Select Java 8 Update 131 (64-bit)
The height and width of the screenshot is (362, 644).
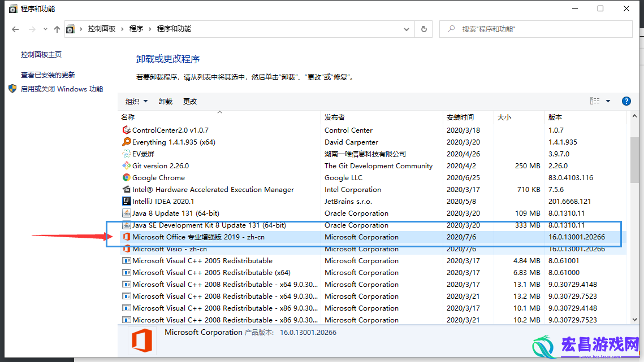[x=176, y=213]
